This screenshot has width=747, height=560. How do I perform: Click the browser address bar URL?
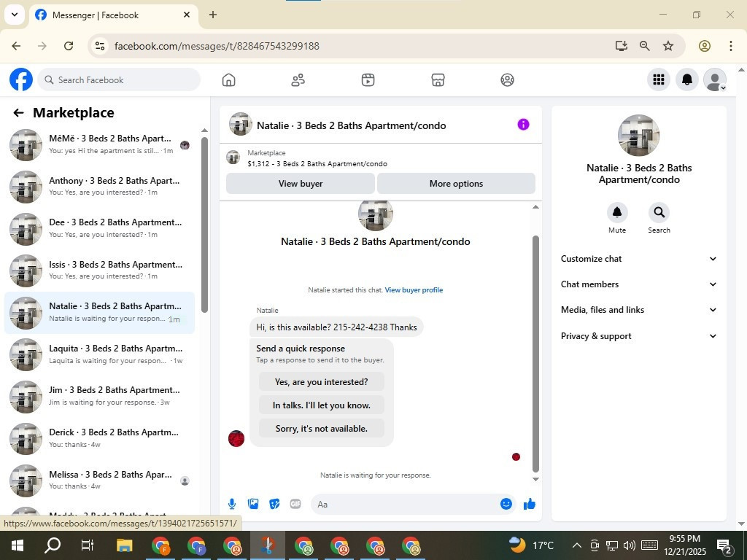(x=217, y=46)
